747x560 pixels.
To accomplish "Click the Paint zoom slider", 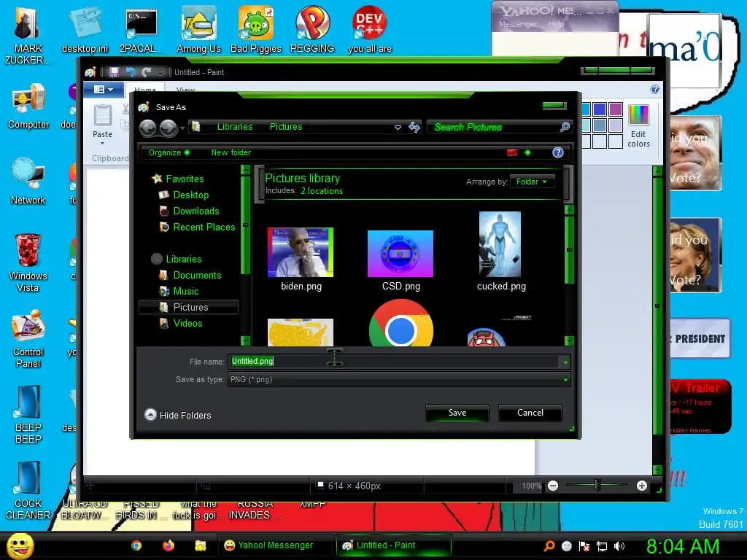I will point(597,486).
